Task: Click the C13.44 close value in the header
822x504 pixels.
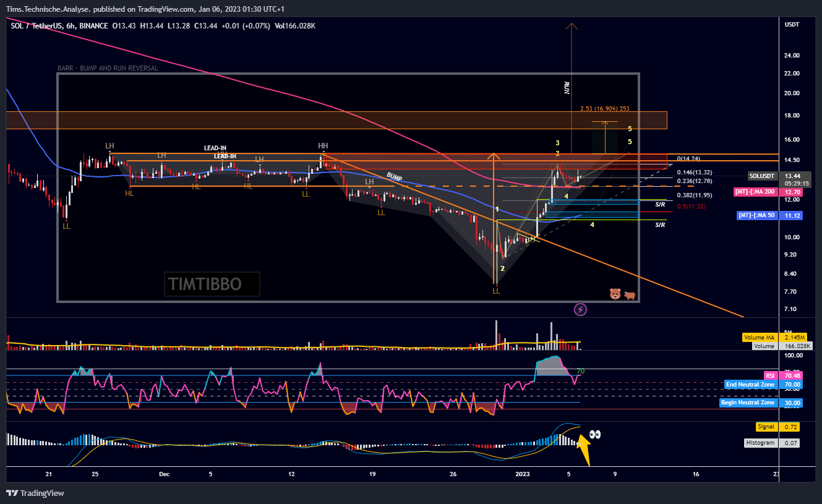Action: [x=205, y=25]
